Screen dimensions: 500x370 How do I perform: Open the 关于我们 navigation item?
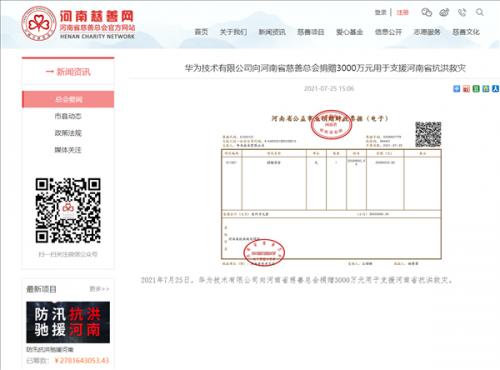(x=233, y=32)
